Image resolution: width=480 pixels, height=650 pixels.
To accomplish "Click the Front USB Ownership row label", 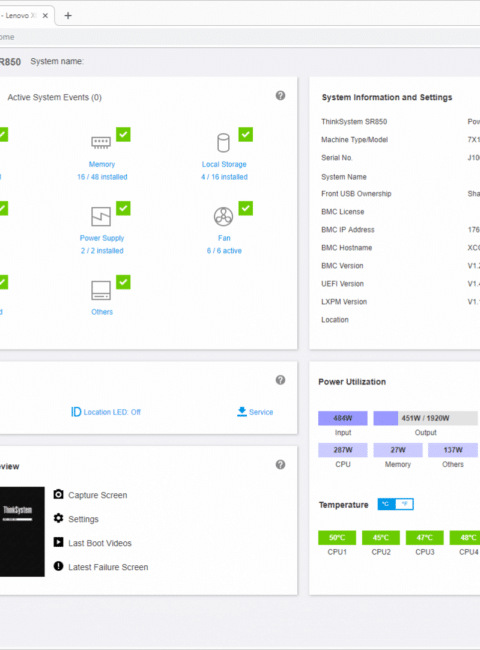I will [356, 194].
